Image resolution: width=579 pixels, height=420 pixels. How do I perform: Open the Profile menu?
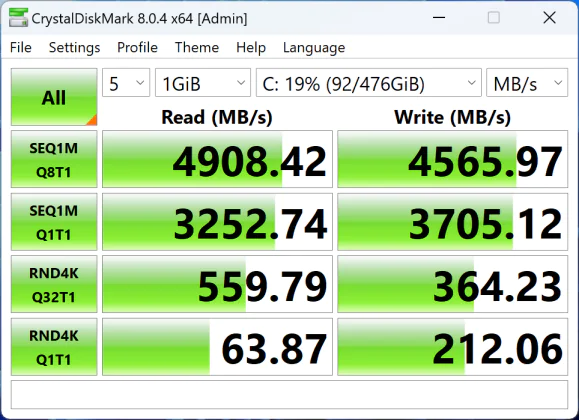tap(137, 47)
